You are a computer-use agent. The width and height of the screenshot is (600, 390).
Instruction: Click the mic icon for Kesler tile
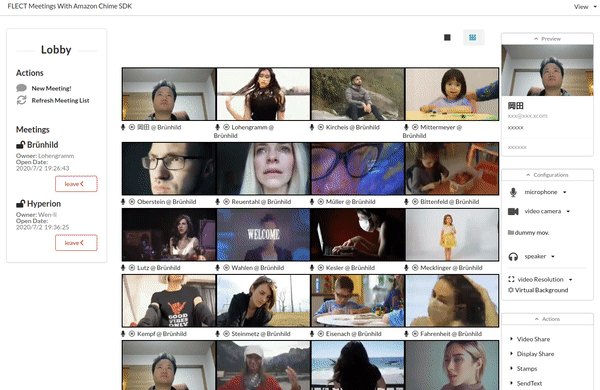point(312,268)
